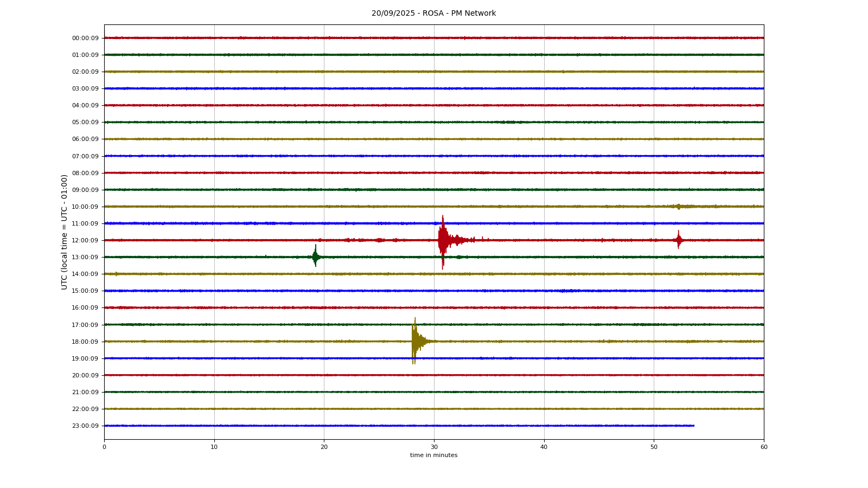Click the x-axis tick label 60
The width and height of the screenshot is (868, 488).
pyautogui.click(x=764, y=447)
